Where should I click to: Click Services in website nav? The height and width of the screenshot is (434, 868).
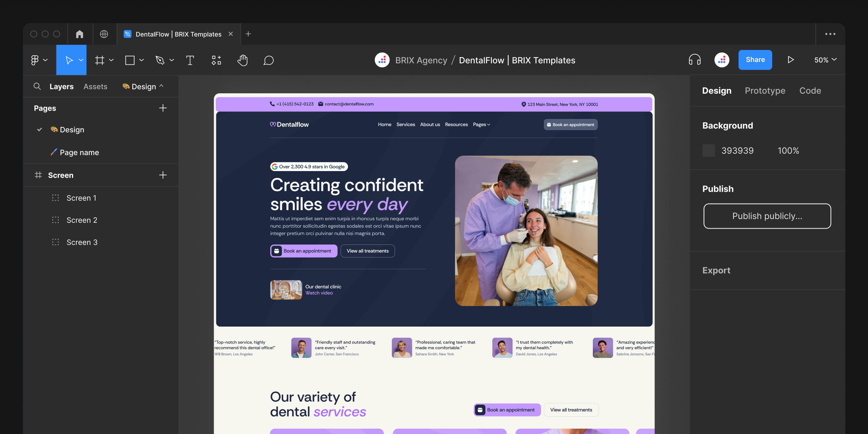click(406, 124)
